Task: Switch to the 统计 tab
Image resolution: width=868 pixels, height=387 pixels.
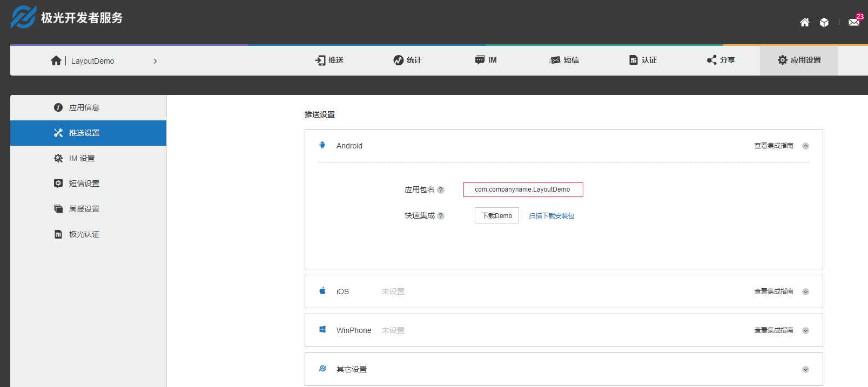Action: tap(407, 60)
